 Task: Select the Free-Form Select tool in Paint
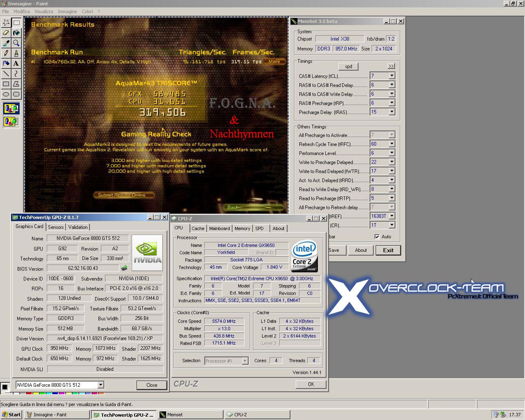click(6, 23)
